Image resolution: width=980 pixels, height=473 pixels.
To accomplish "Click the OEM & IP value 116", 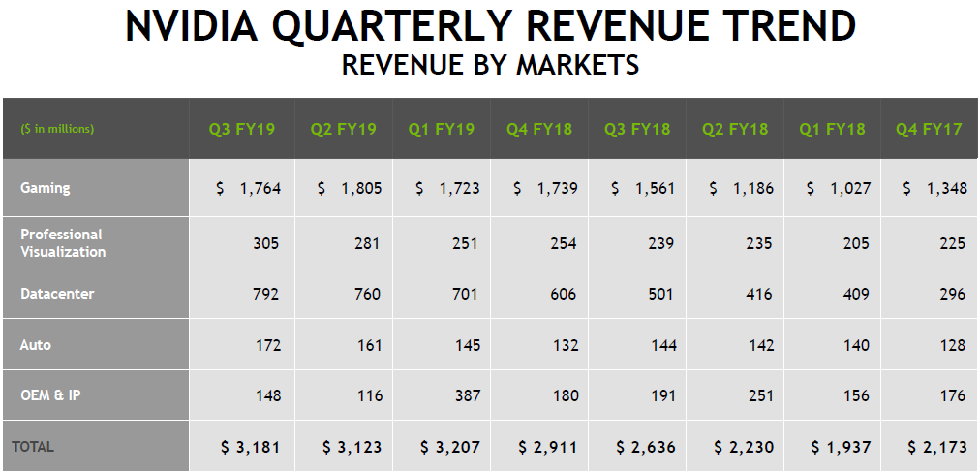I will point(369,396).
